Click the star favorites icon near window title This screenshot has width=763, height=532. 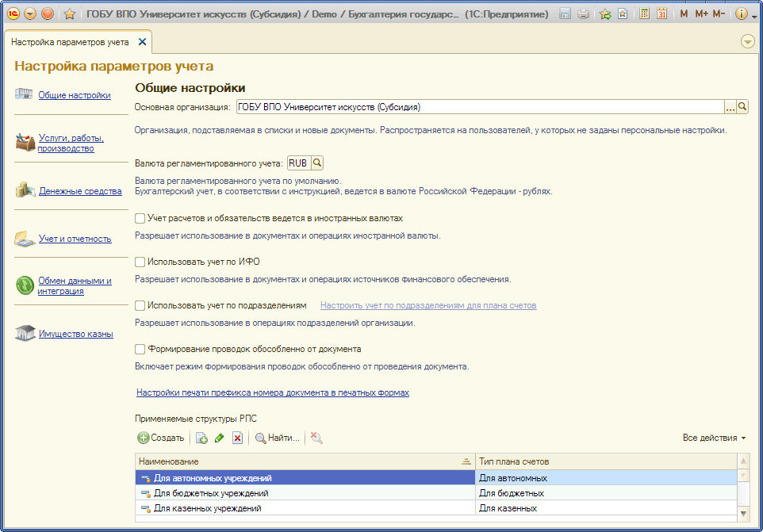(x=70, y=14)
